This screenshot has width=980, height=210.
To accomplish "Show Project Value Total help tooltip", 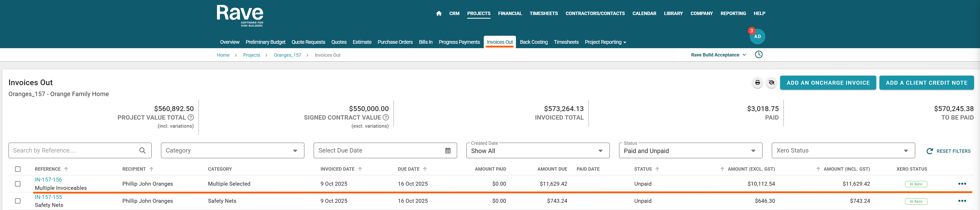I will [191, 118].
